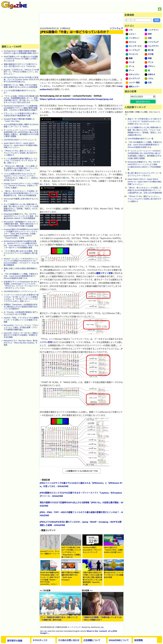The height and width of the screenshot is (644, 163).
Task: Open the 広告 category link
Action: [x=150, y=83]
